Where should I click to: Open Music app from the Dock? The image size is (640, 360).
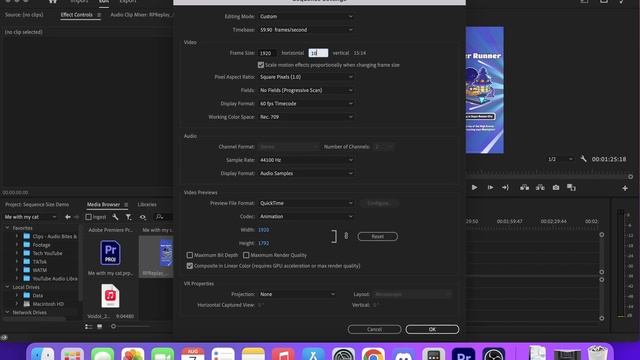click(283, 354)
